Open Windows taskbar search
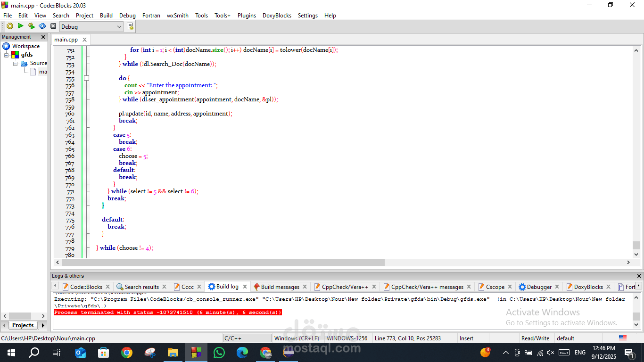 (34, 352)
